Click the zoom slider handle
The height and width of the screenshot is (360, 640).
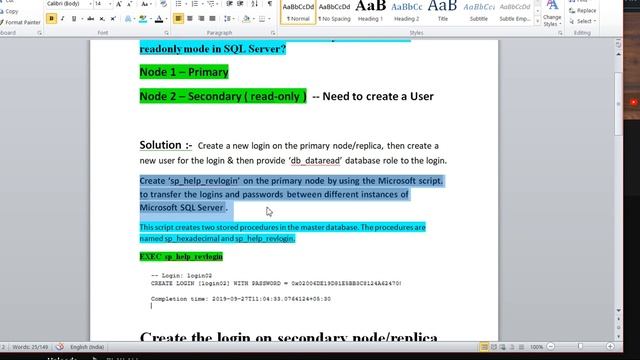tap(580, 347)
